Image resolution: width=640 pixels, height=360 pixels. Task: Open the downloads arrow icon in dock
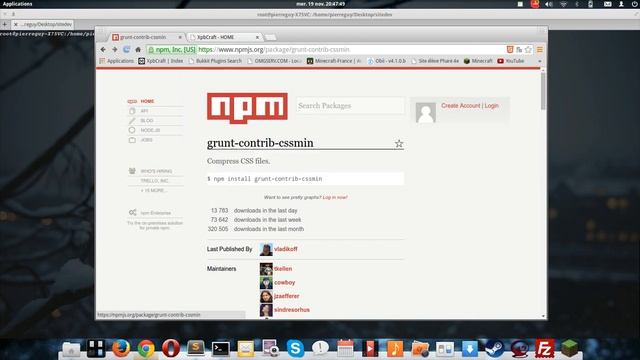[x=470, y=349]
